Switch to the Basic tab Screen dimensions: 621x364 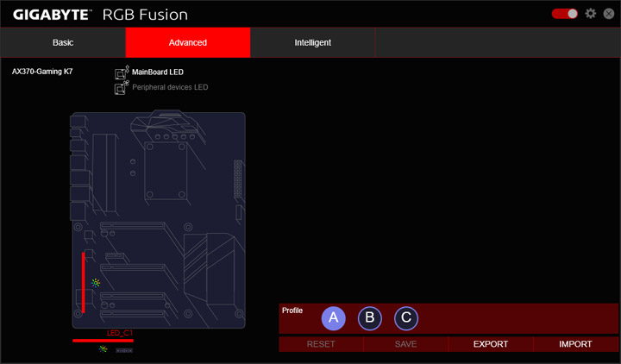tap(63, 43)
